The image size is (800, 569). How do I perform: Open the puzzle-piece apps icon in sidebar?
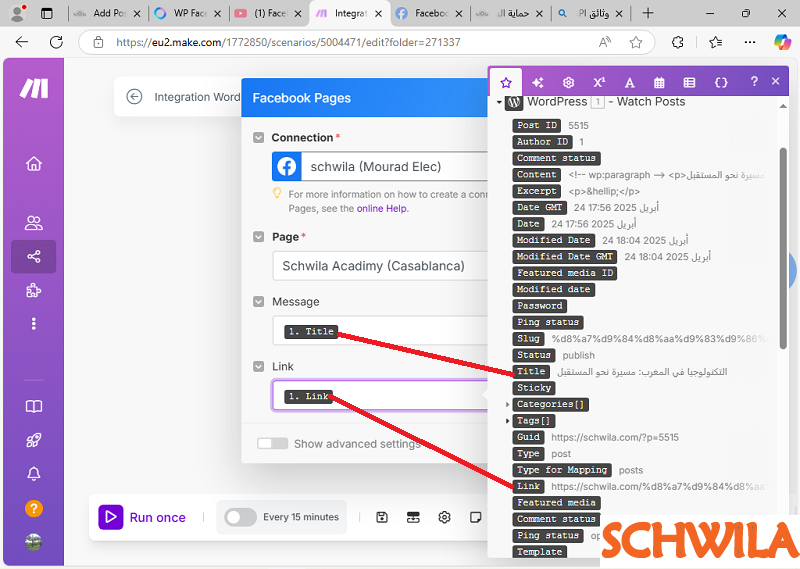click(34, 290)
